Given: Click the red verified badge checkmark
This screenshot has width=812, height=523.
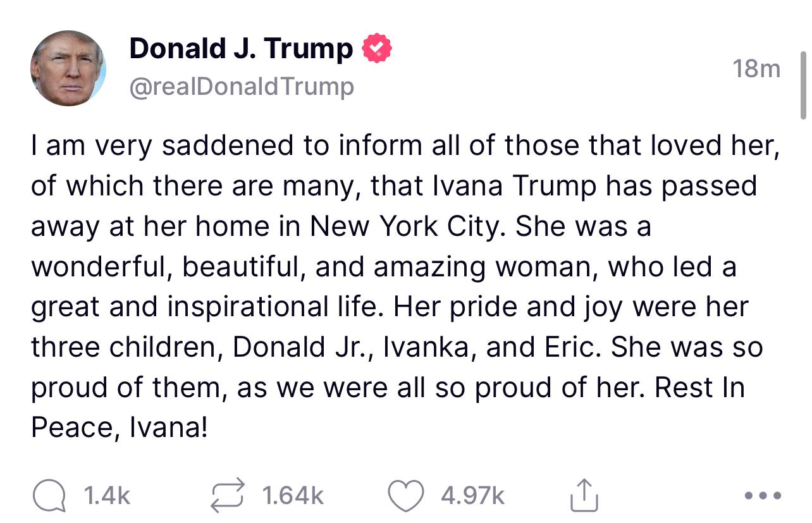Looking at the screenshot, I should [x=377, y=49].
